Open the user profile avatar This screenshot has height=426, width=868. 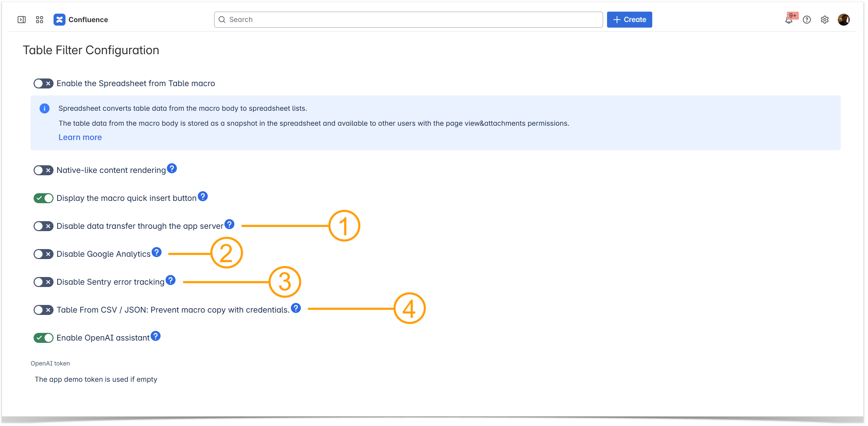pyautogui.click(x=843, y=20)
